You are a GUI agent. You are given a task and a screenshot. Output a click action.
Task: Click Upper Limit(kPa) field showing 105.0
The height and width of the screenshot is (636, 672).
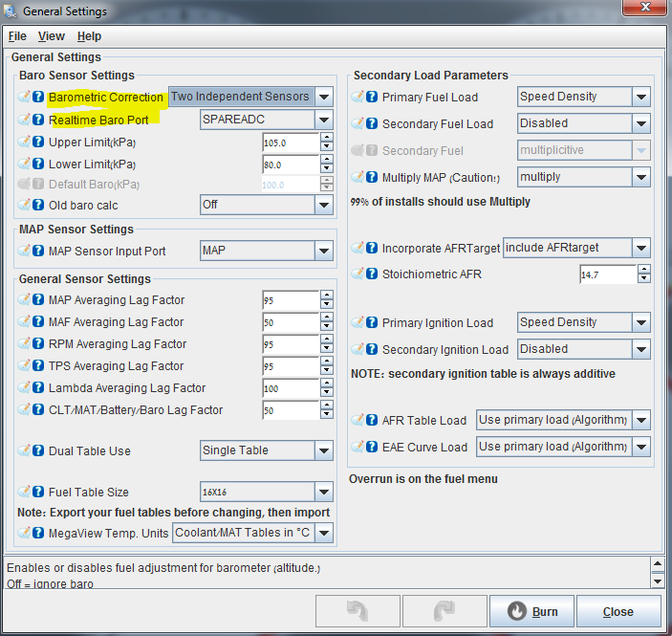pyautogui.click(x=291, y=143)
